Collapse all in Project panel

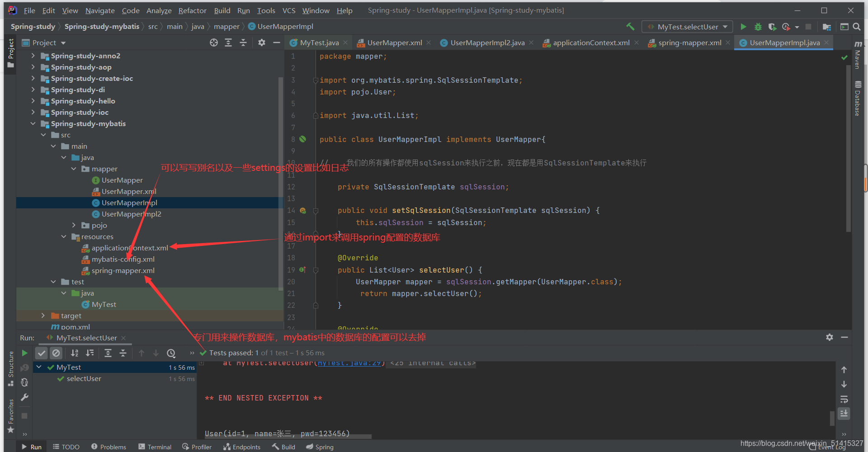click(243, 42)
